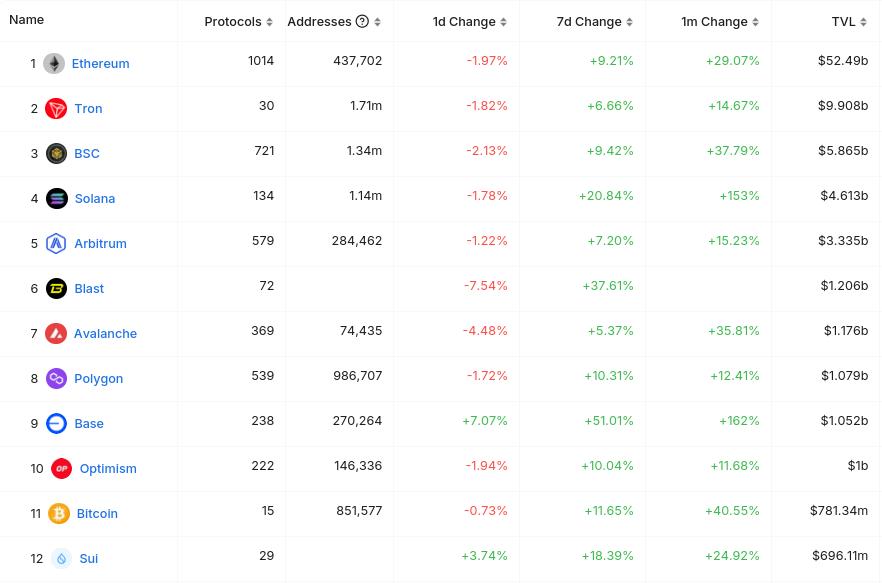Sort by 7d Change column
This screenshot has height=583, width=882.
click(594, 21)
